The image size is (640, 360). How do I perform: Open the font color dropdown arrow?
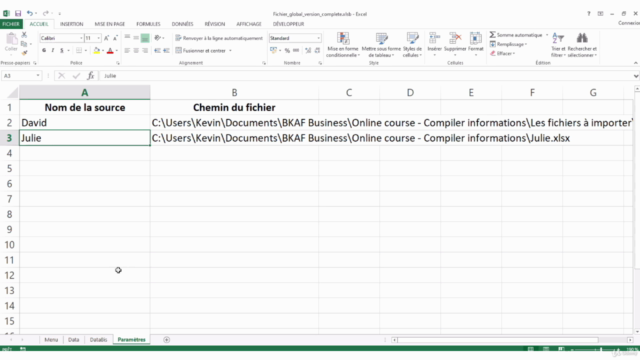coord(117,51)
